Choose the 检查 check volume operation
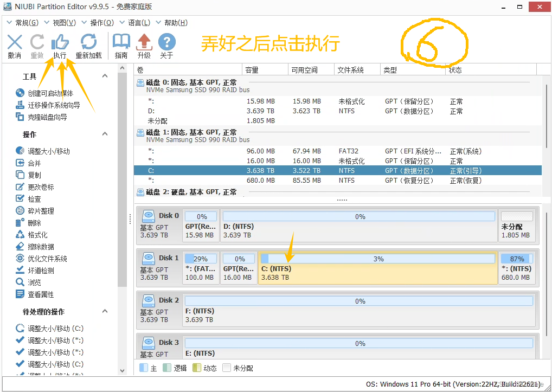Screen dimensions: 552x392 click(28, 199)
